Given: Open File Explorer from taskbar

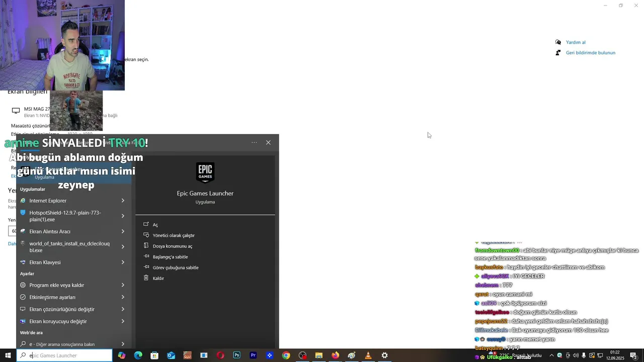Looking at the screenshot, I should (x=318, y=355).
